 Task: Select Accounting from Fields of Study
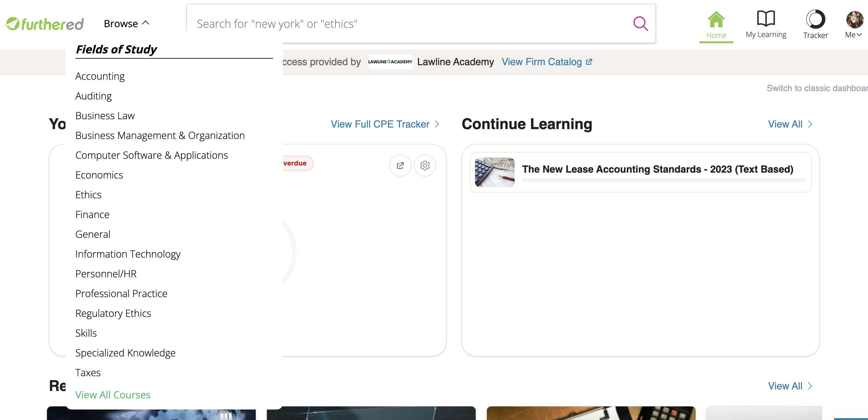(x=100, y=76)
